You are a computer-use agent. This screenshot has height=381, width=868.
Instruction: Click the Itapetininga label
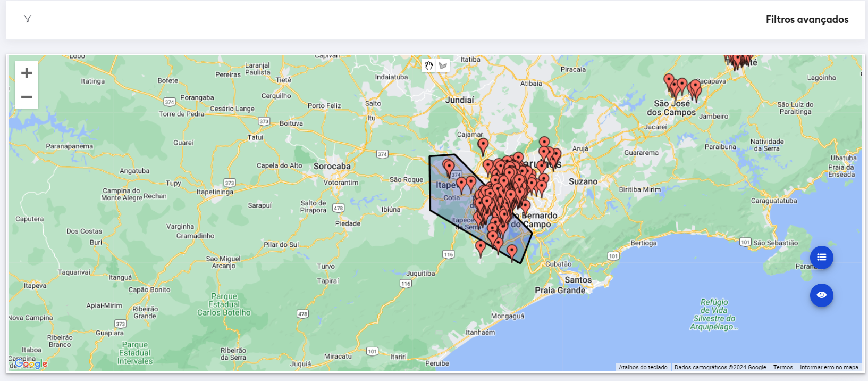click(215, 192)
